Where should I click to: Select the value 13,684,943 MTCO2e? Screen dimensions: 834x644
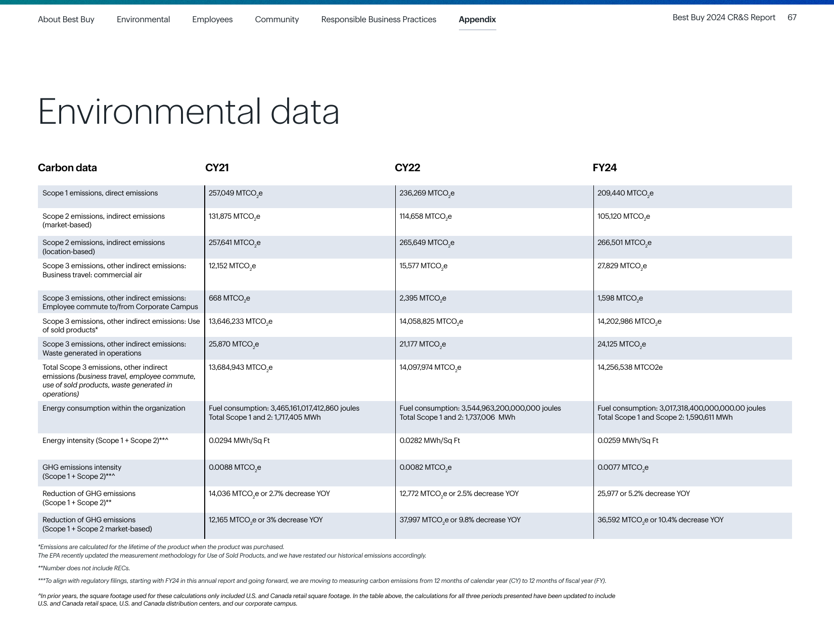click(x=241, y=368)
